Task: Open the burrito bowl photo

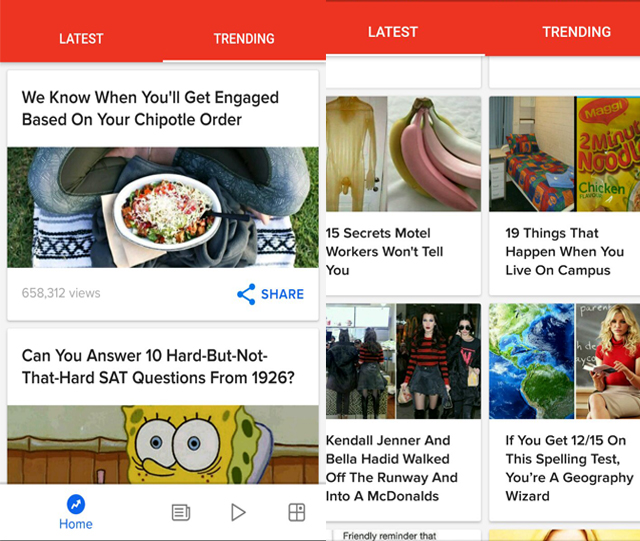Action: [x=163, y=207]
